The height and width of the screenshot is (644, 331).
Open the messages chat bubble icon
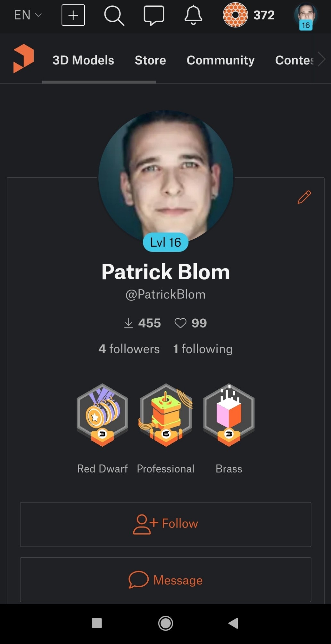154,15
